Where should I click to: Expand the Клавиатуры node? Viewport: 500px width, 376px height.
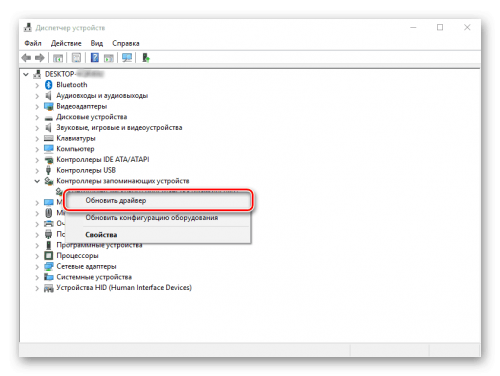[37, 139]
